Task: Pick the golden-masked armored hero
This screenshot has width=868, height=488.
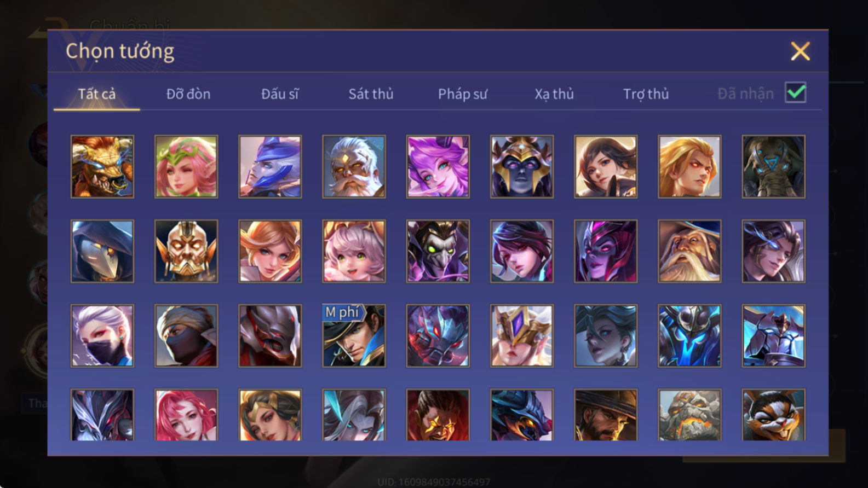Action: tap(186, 251)
